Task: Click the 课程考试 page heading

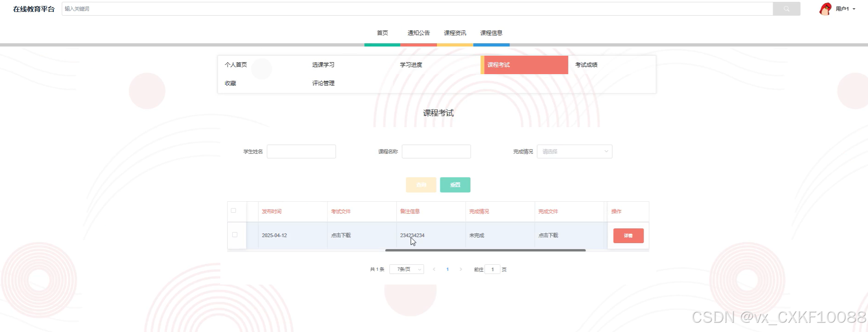Action: [x=439, y=113]
